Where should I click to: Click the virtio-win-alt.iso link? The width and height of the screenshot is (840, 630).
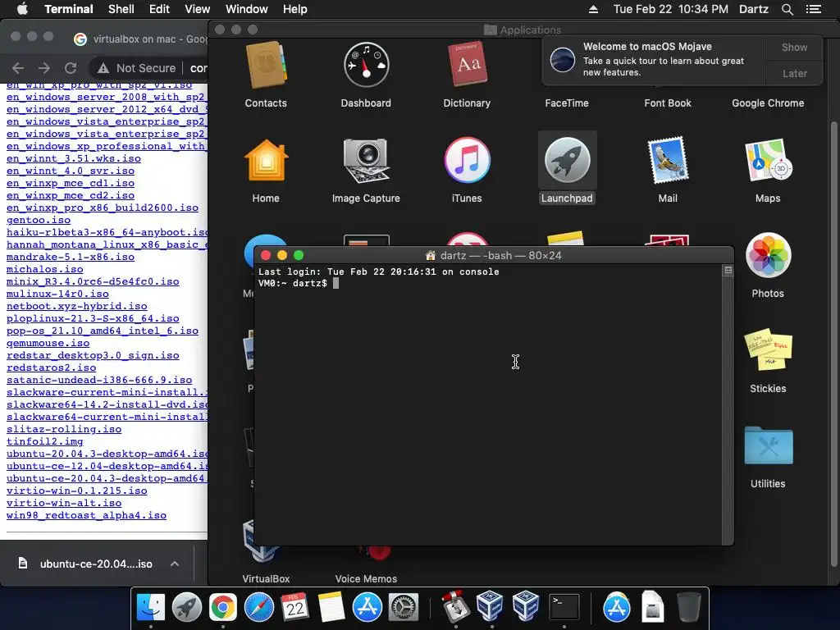tap(64, 503)
